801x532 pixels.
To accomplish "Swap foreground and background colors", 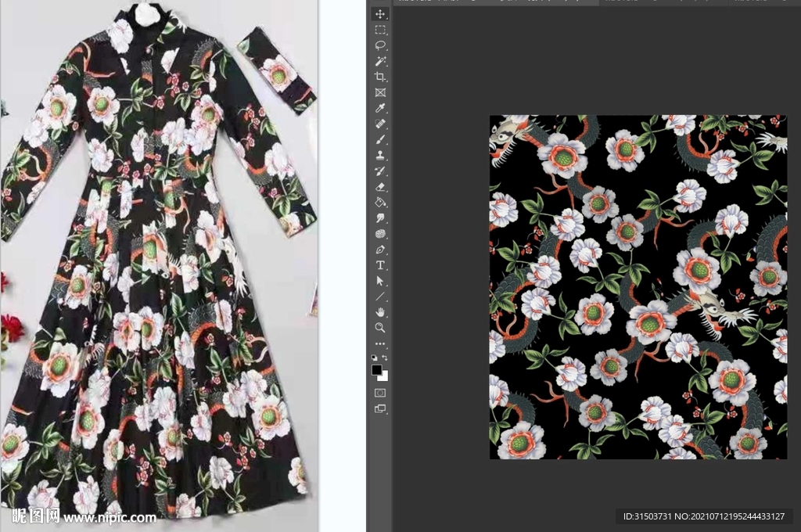I will (x=385, y=358).
